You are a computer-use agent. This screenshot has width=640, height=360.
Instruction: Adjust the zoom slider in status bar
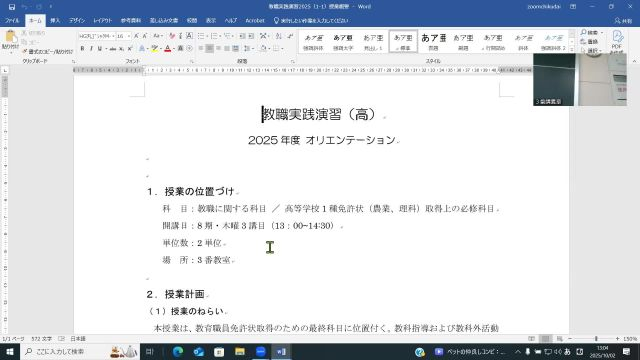(596, 339)
